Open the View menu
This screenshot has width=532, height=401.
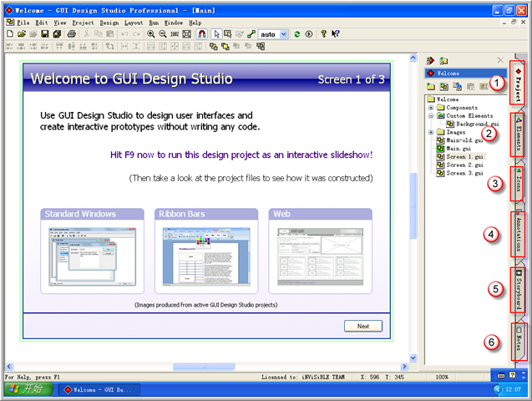click(x=60, y=23)
